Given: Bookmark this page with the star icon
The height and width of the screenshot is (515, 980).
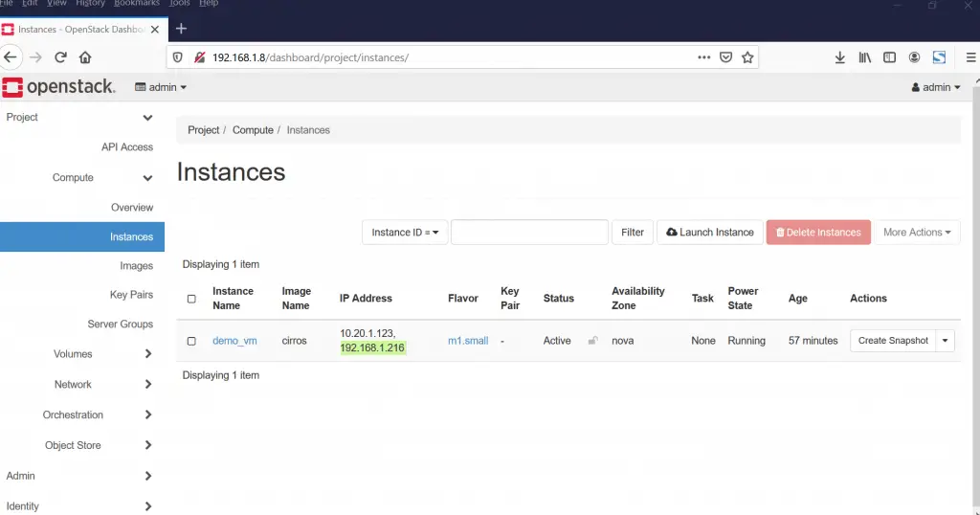Looking at the screenshot, I should coord(747,57).
